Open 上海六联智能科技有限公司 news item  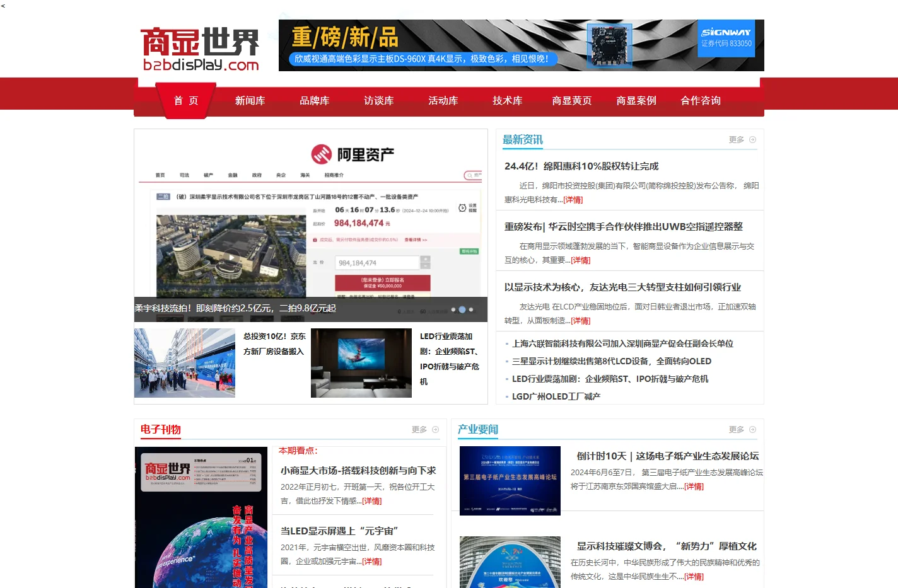click(x=622, y=344)
